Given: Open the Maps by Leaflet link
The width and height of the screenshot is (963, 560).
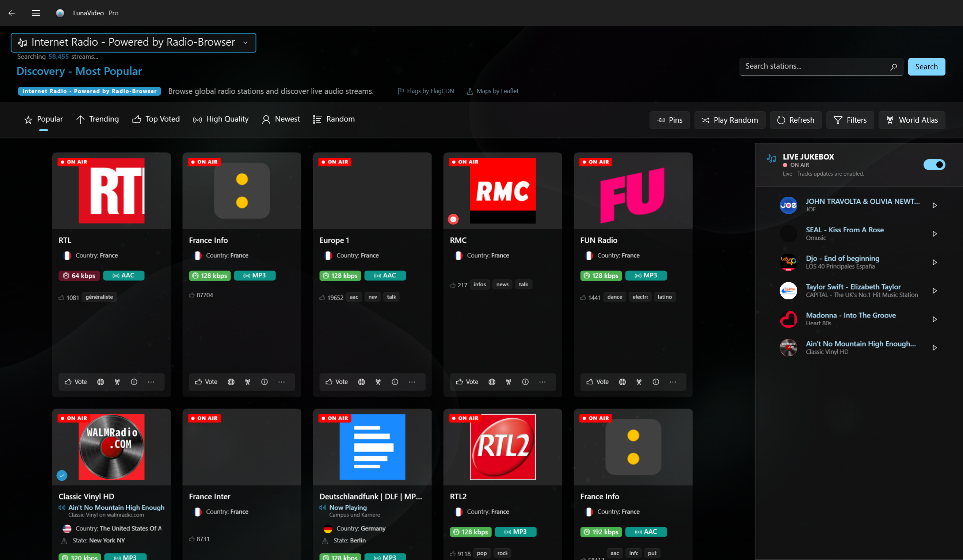Looking at the screenshot, I should [492, 91].
